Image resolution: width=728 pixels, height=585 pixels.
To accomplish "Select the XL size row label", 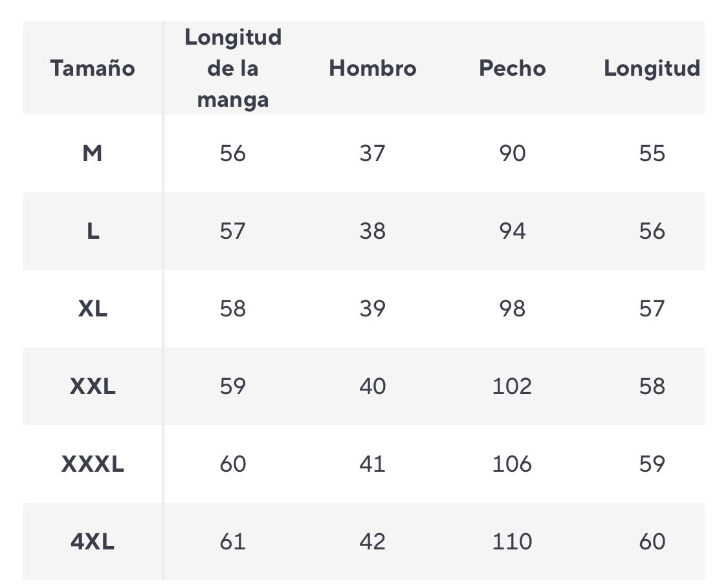I will 93,309.
